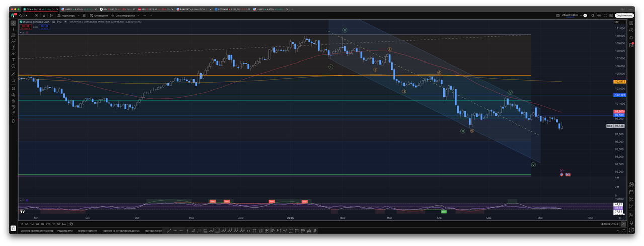Viewport: 644px width, 246px height.
Task: Select the 6М time range
Action: tap(42, 224)
